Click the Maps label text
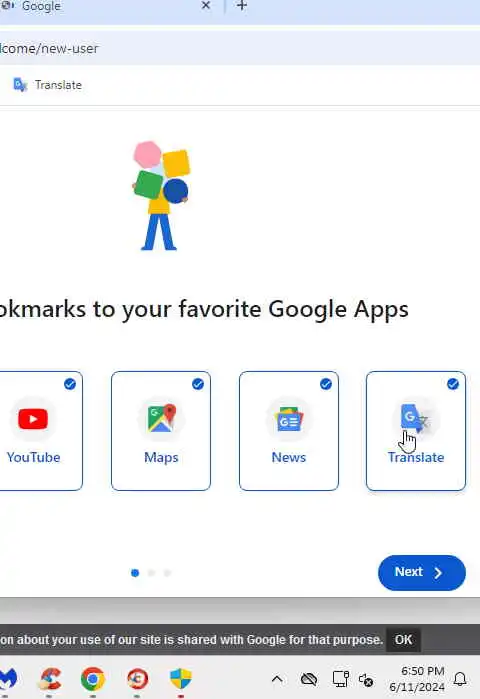The image size is (480, 699). [x=161, y=457]
